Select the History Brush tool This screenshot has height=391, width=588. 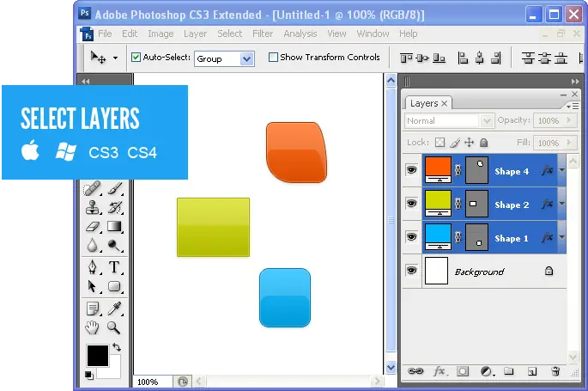click(115, 207)
